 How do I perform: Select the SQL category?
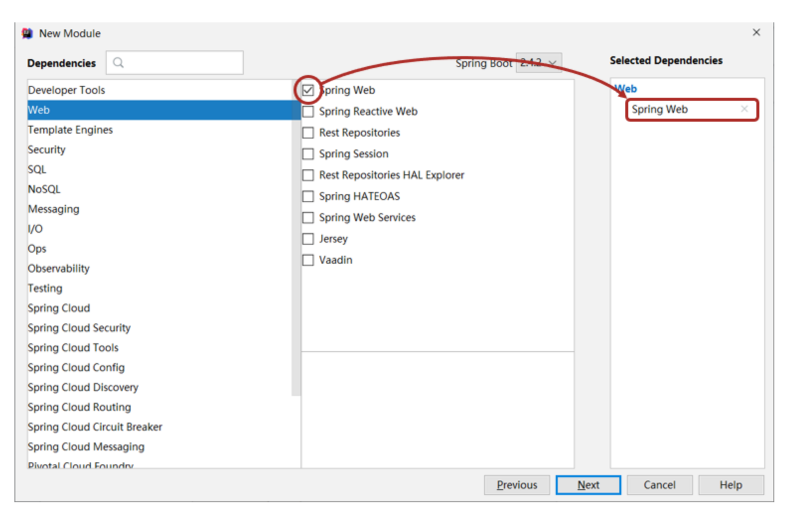[x=160, y=170]
